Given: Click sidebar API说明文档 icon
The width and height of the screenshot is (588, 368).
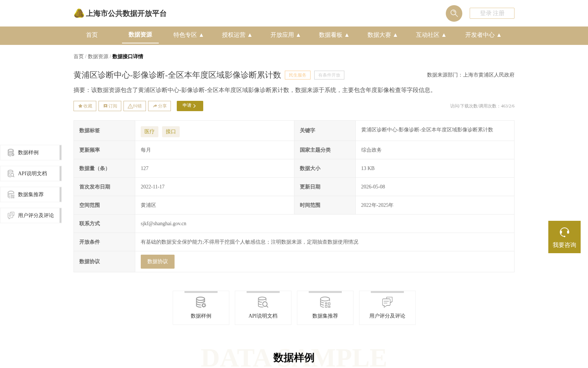Looking at the screenshot, I should pos(11,173).
